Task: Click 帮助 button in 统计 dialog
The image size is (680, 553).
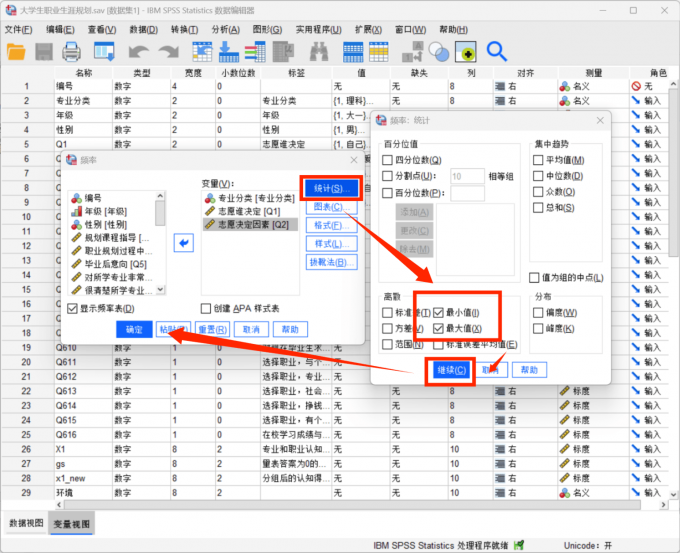Action: tap(529, 370)
